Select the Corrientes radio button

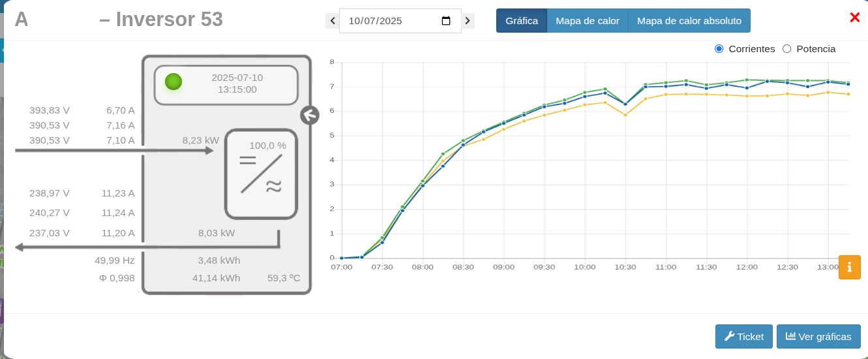719,49
